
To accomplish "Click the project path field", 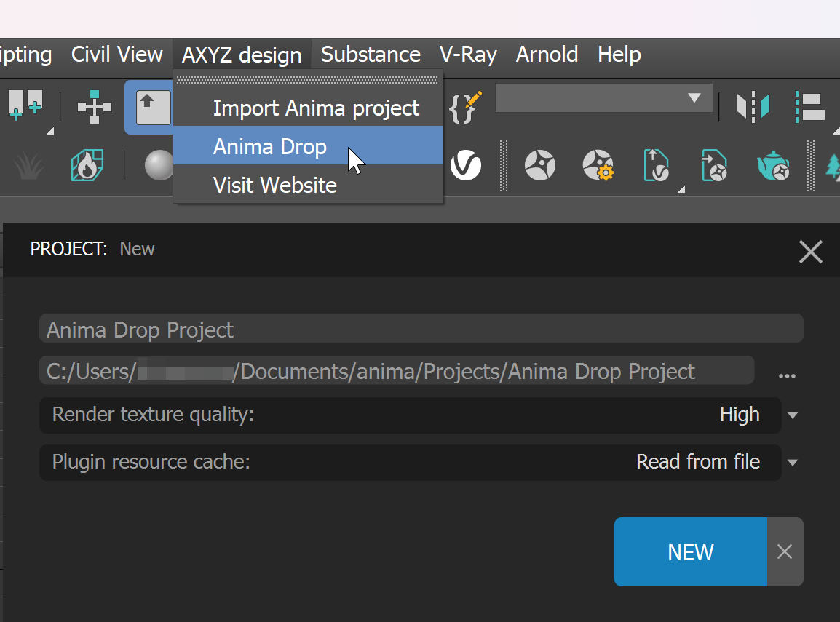I will [397, 370].
